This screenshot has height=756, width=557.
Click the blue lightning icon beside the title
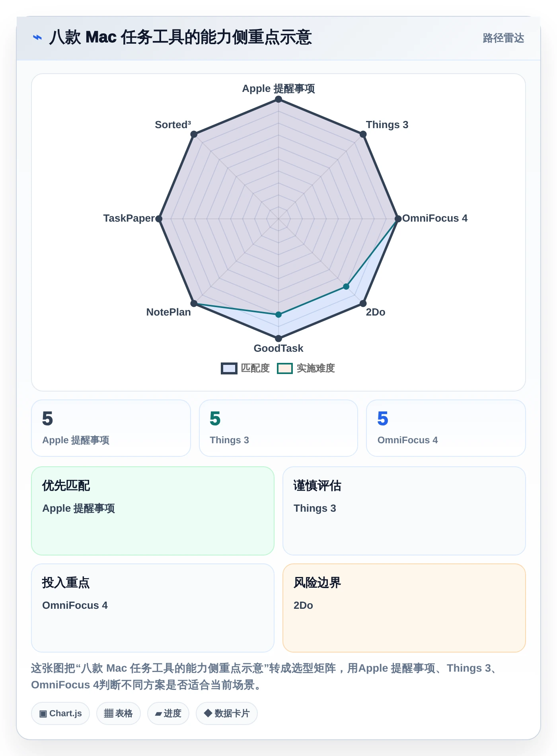click(37, 37)
